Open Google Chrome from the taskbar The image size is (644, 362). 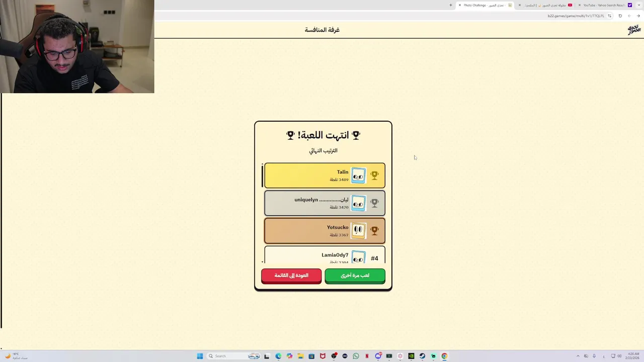point(444,356)
